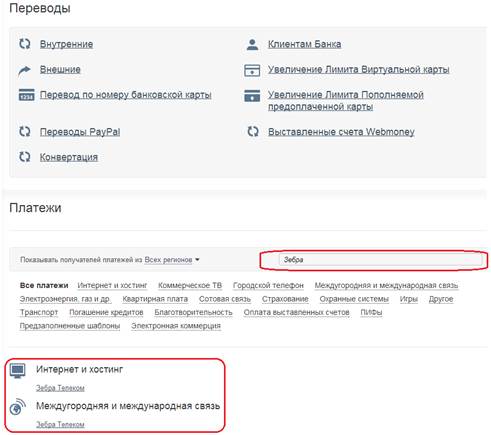The image size is (491, 435).
Task: Click the card icon beside Увеличение Лимита Виртуальной карты
Action: pyautogui.click(x=252, y=70)
